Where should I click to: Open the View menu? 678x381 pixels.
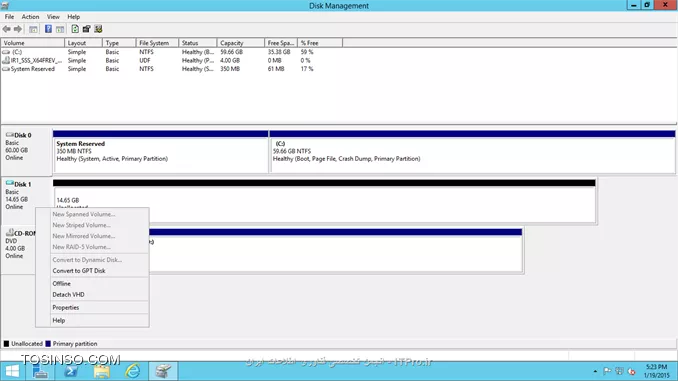53,17
